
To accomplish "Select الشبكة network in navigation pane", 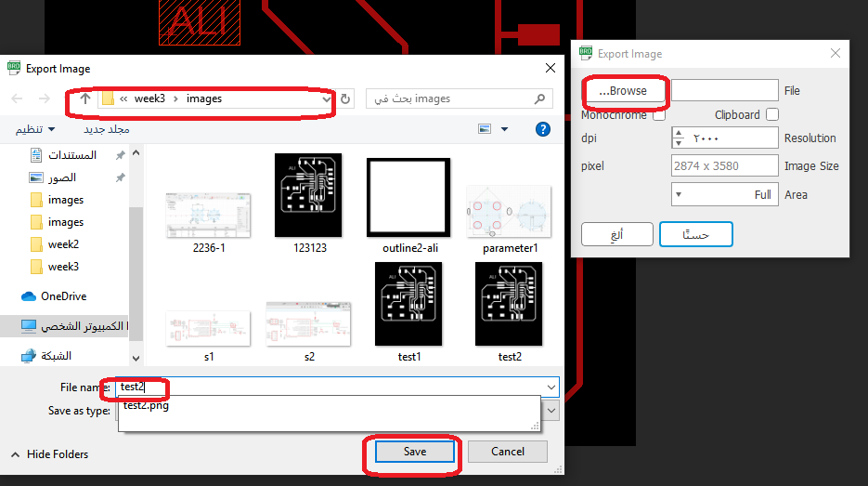I will point(56,356).
